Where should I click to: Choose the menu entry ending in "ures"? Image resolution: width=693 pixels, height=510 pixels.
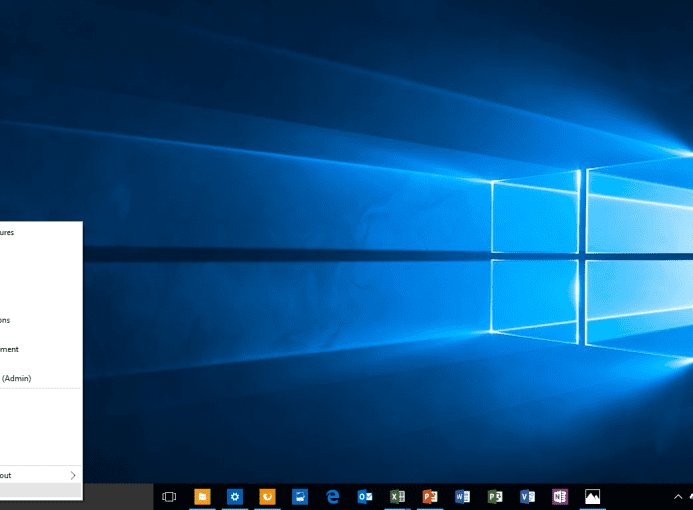point(41,232)
